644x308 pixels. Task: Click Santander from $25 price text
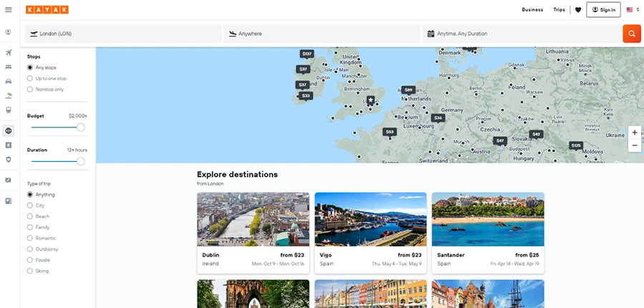pos(527,255)
